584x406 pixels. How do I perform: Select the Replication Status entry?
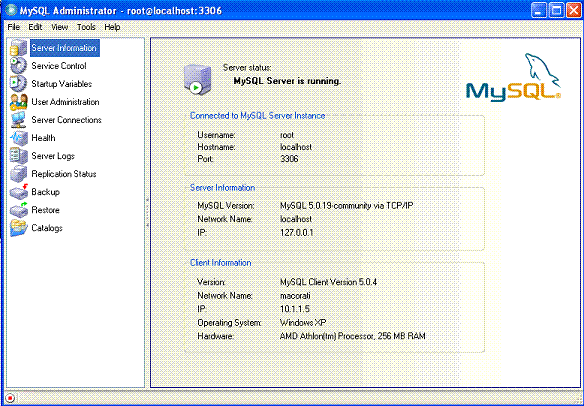click(x=64, y=174)
